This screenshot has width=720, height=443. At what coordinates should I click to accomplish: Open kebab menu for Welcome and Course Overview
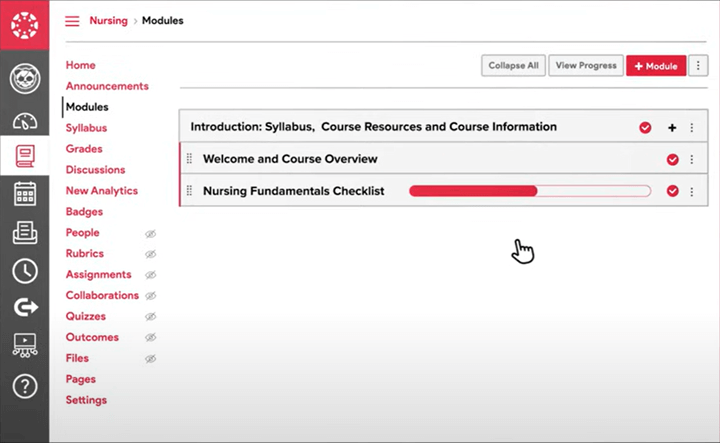(x=692, y=159)
